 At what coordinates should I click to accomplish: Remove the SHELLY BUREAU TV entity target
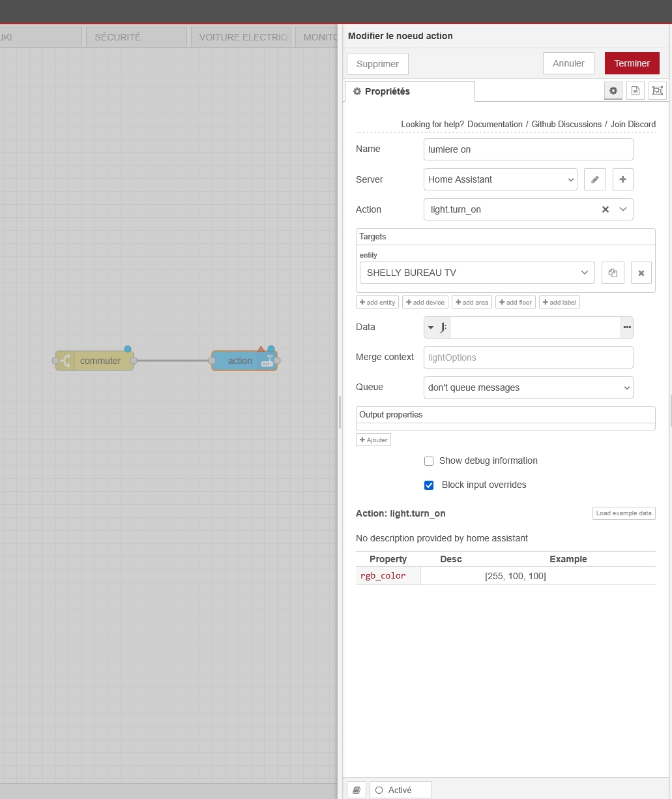pyautogui.click(x=641, y=273)
